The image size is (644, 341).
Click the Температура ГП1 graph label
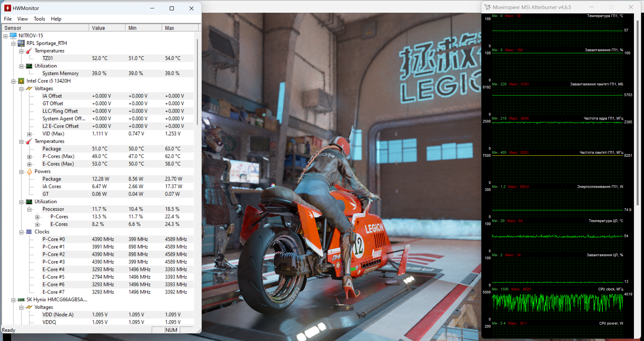click(605, 16)
